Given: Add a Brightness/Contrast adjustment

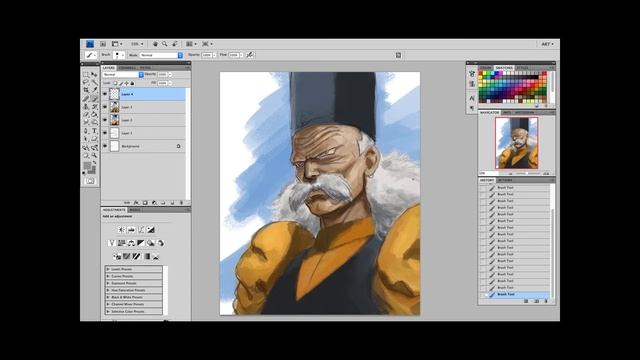Looking at the screenshot, I should click(x=121, y=230).
